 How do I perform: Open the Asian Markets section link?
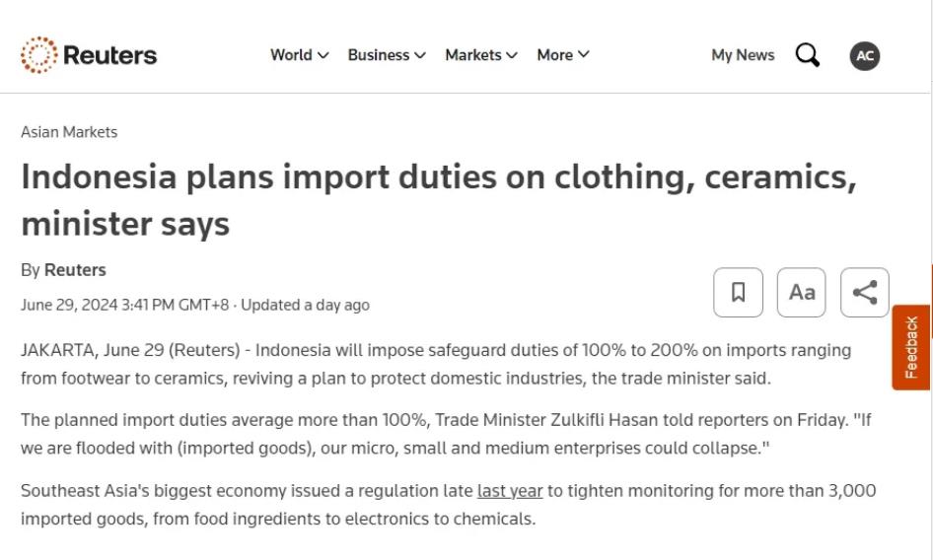69,132
